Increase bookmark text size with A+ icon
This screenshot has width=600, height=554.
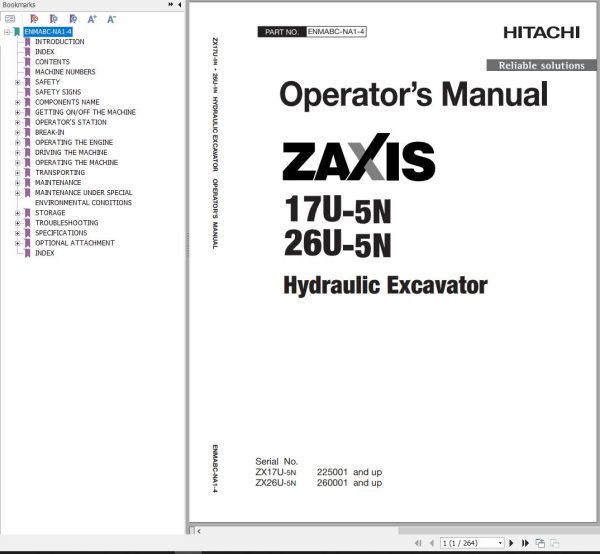(x=92, y=19)
